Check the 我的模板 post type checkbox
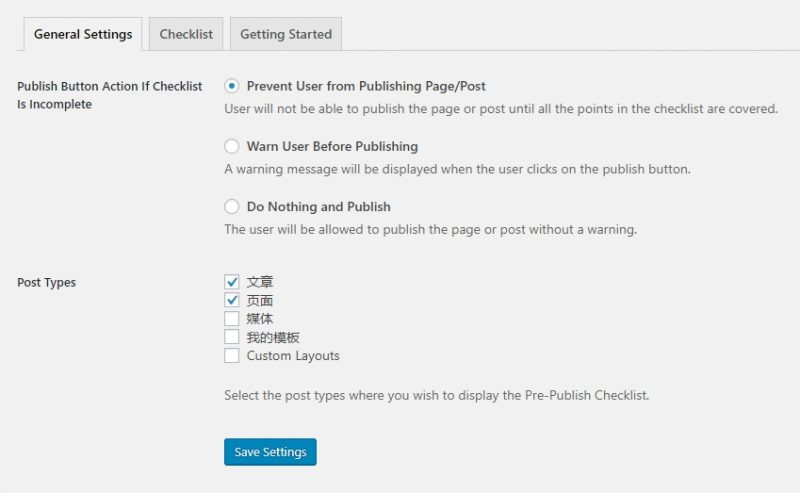This screenshot has height=493, width=800. pos(232,337)
